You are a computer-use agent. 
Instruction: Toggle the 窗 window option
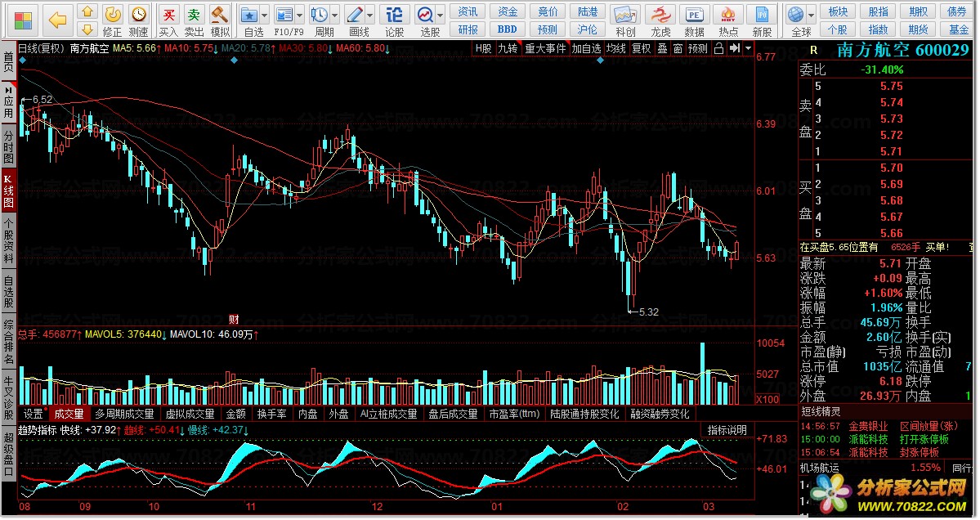click(x=678, y=48)
